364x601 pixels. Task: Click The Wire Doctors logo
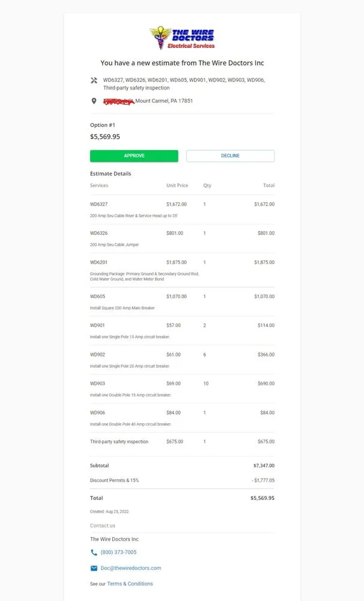click(x=182, y=38)
